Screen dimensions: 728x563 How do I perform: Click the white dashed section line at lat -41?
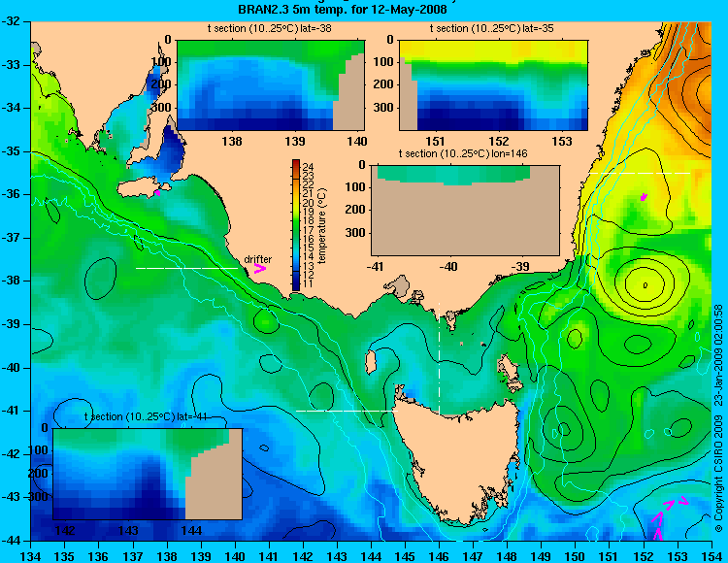[x=347, y=411]
